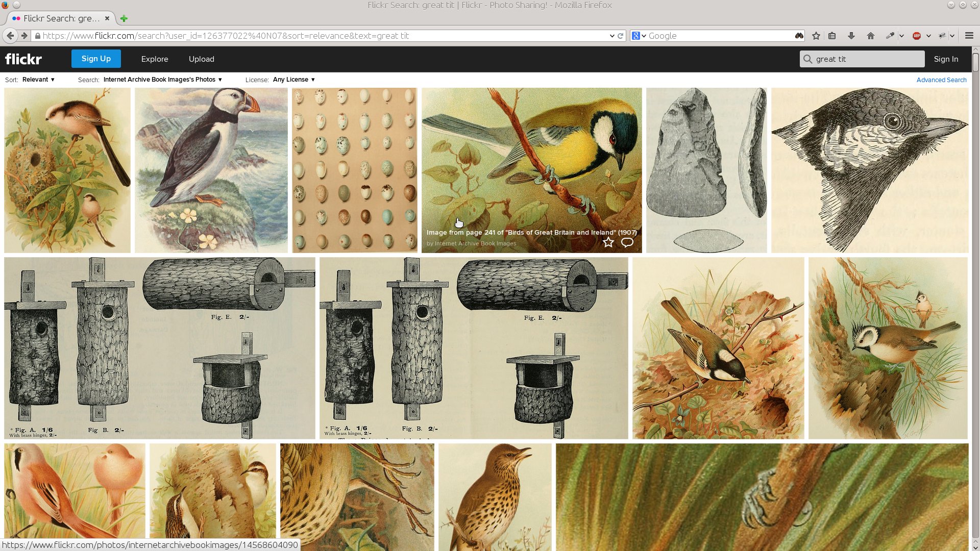The width and height of the screenshot is (980, 551).
Task: Click the browser Back arrow button
Action: point(10,36)
